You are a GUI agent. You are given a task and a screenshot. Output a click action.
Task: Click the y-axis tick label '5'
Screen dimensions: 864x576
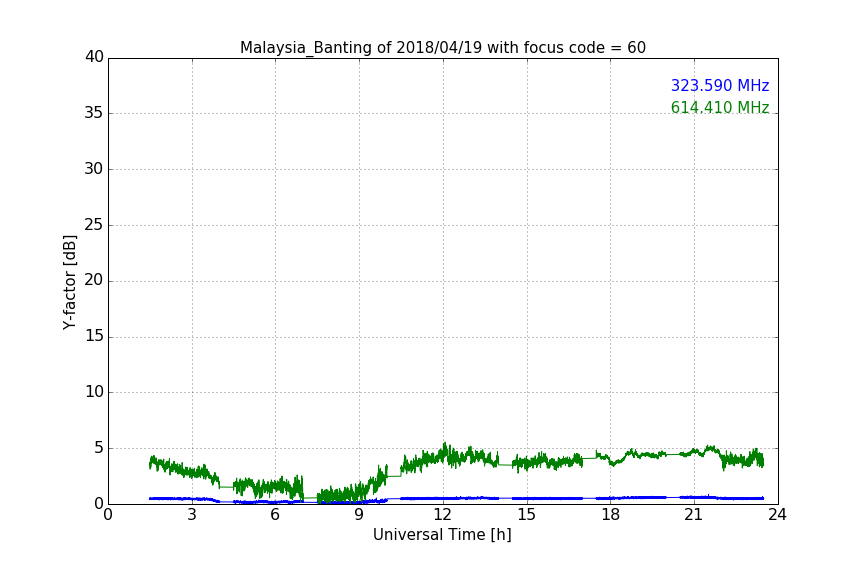coord(99,448)
